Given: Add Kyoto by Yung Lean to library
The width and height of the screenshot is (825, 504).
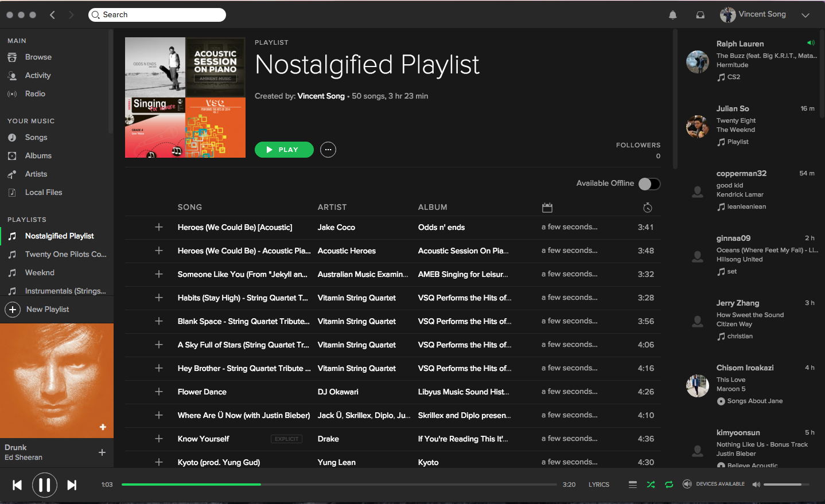Looking at the screenshot, I should pos(159,462).
